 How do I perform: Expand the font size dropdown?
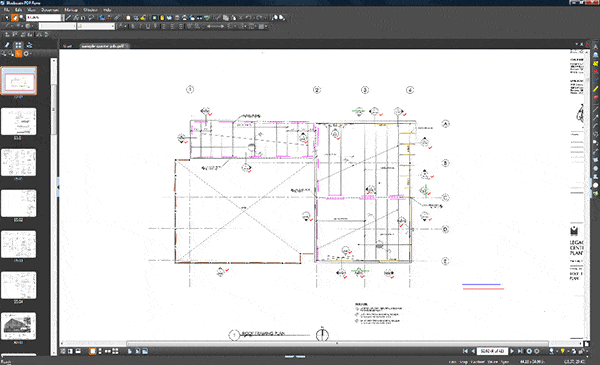click(x=96, y=26)
